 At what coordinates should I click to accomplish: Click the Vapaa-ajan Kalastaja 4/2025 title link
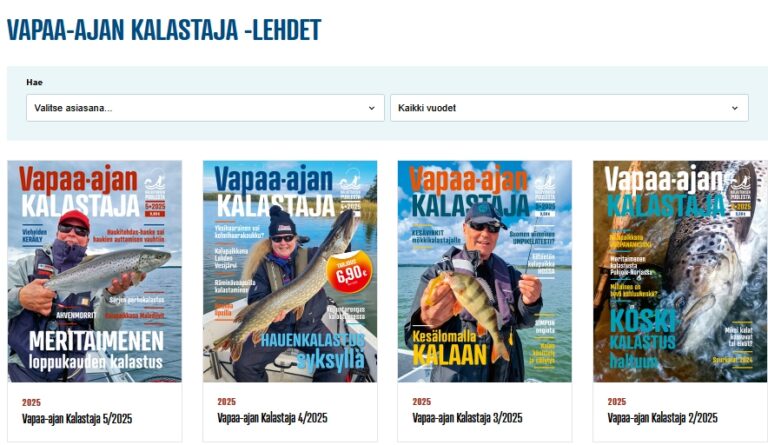point(272,418)
